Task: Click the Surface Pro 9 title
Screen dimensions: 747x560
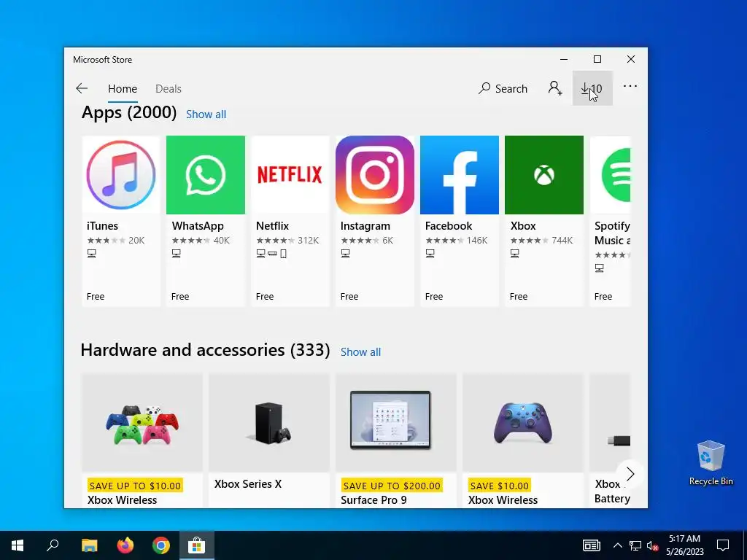Action: click(373, 500)
